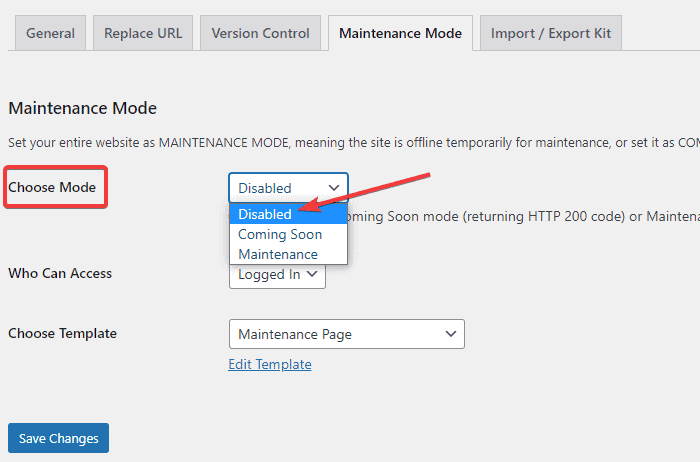Click the Who Can Access label
Viewport: 700px width, 462px height.
pos(60,273)
